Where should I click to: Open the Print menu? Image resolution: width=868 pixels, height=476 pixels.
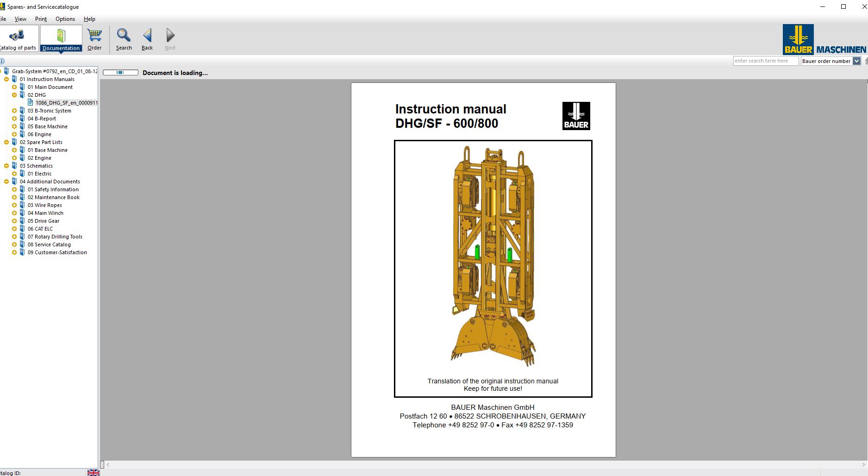(x=41, y=19)
